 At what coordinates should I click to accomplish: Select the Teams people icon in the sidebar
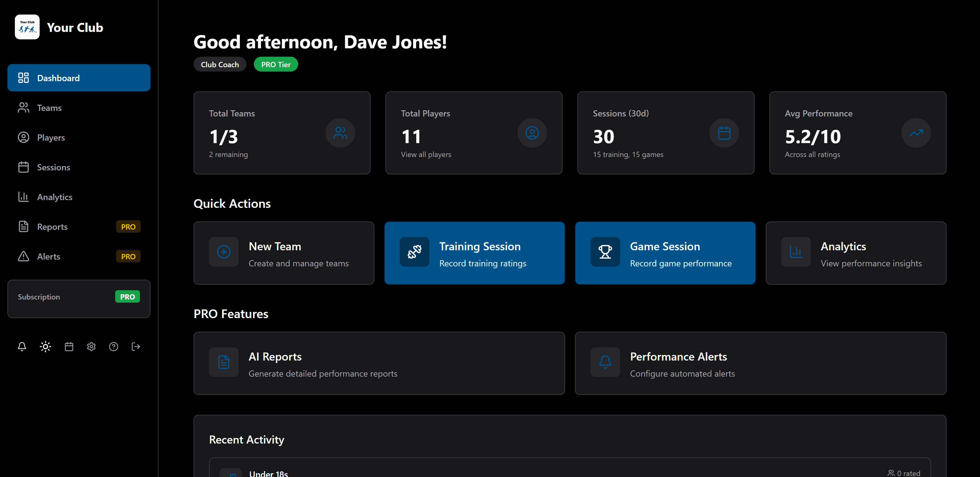pos(23,108)
